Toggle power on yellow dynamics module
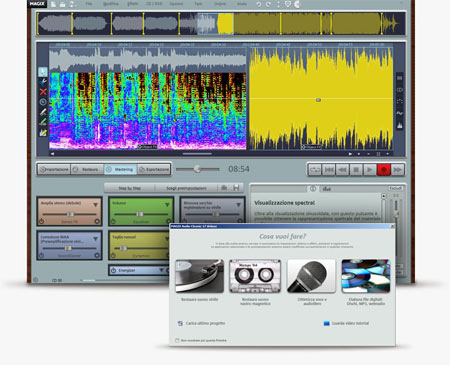This screenshot has height=365, width=450. tap(113, 256)
